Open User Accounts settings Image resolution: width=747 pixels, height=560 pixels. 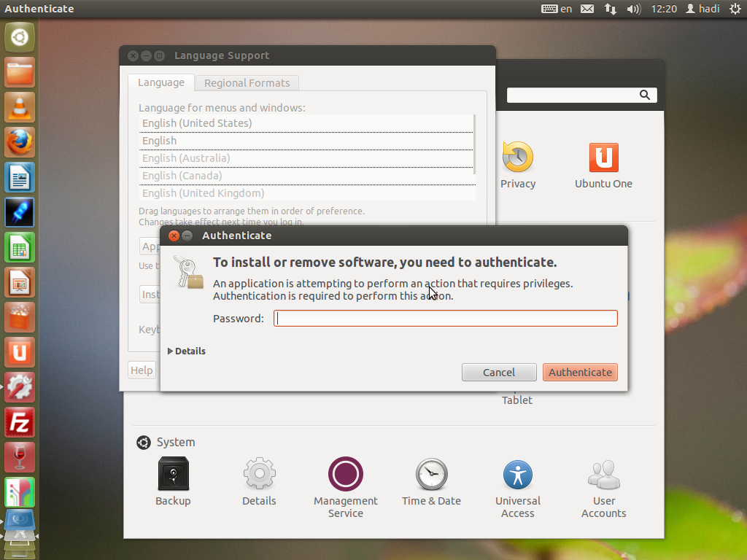pyautogui.click(x=603, y=488)
